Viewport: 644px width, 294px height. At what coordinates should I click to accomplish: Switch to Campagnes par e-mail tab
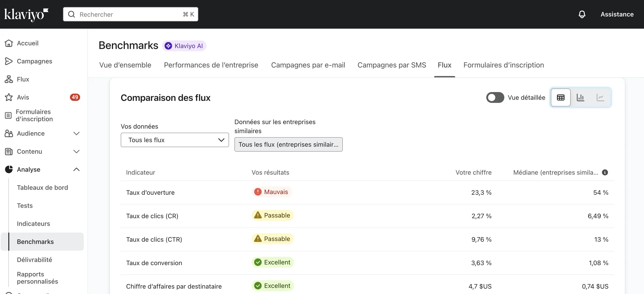pyautogui.click(x=308, y=65)
